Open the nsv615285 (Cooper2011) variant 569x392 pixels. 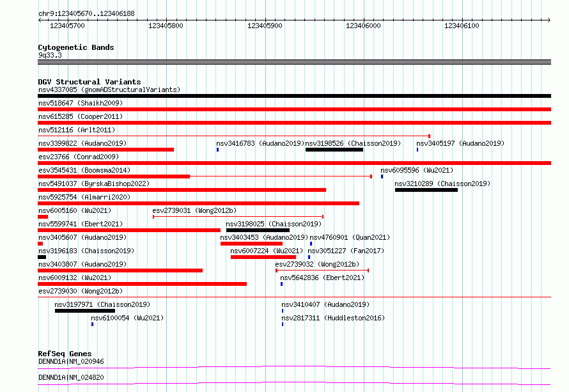(x=81, y=116)
